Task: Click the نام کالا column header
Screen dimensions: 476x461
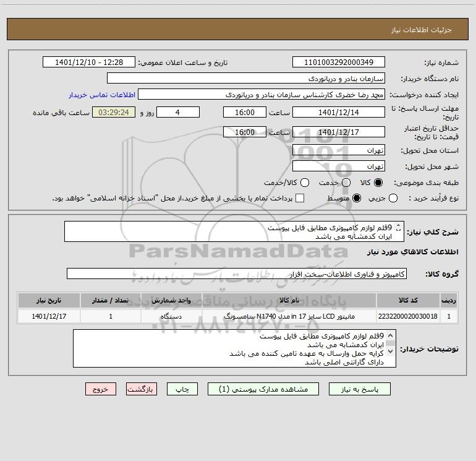Action: pos(289,300)
